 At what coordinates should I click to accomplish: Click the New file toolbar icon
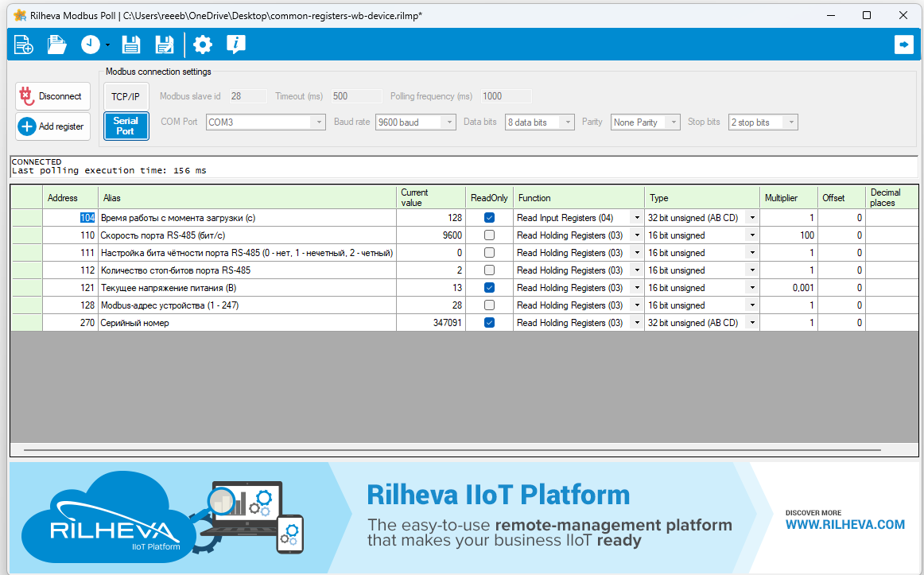click(24, 45)
